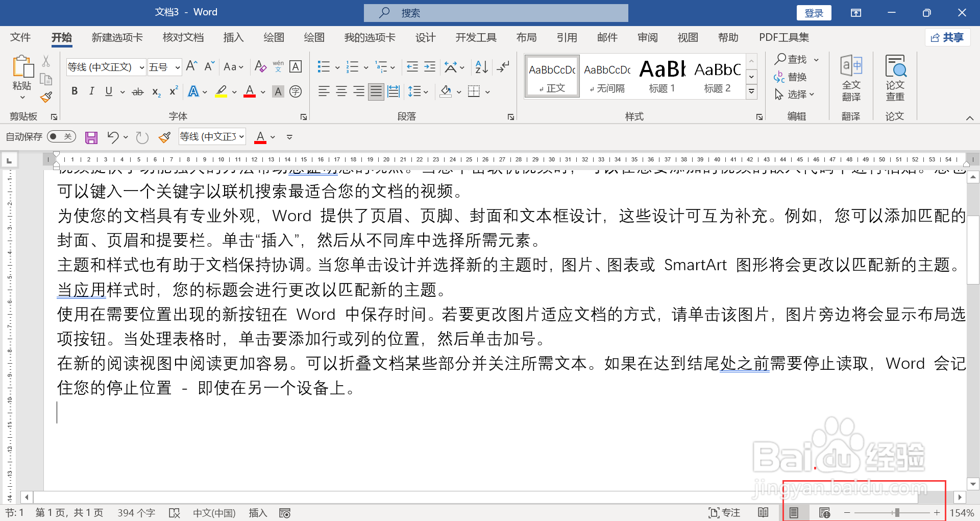Click the search box in title bar
Viewport: 980px width, 521px height.
click(x=496, y=13)
